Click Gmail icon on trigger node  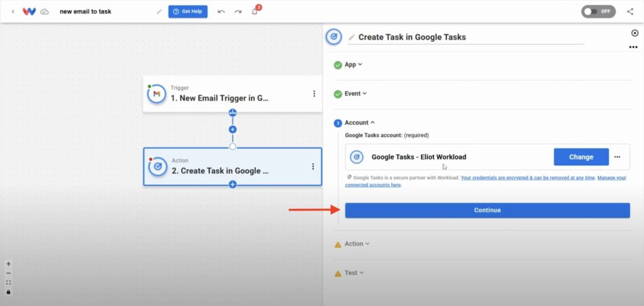[x=157, y=94]
